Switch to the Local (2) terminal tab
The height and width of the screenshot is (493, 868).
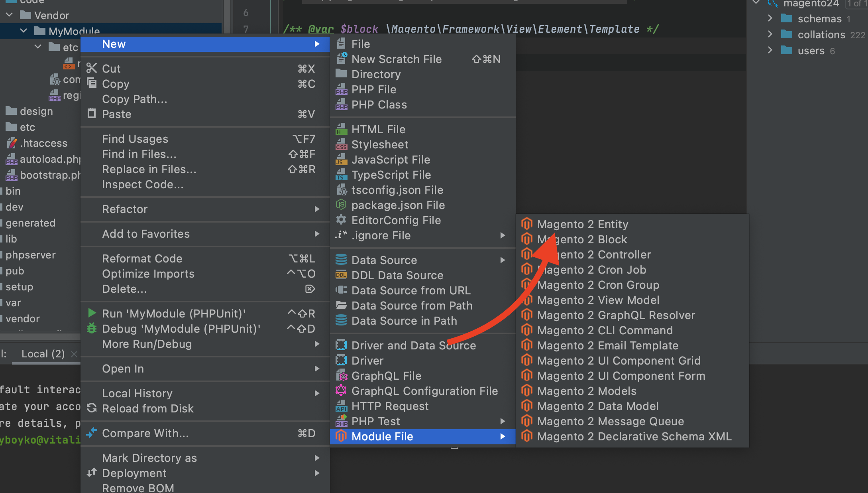[43, 354]
